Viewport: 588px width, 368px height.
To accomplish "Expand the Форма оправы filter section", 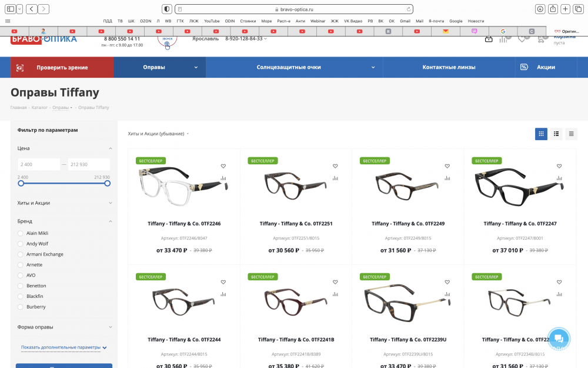I will pos(111,327).
